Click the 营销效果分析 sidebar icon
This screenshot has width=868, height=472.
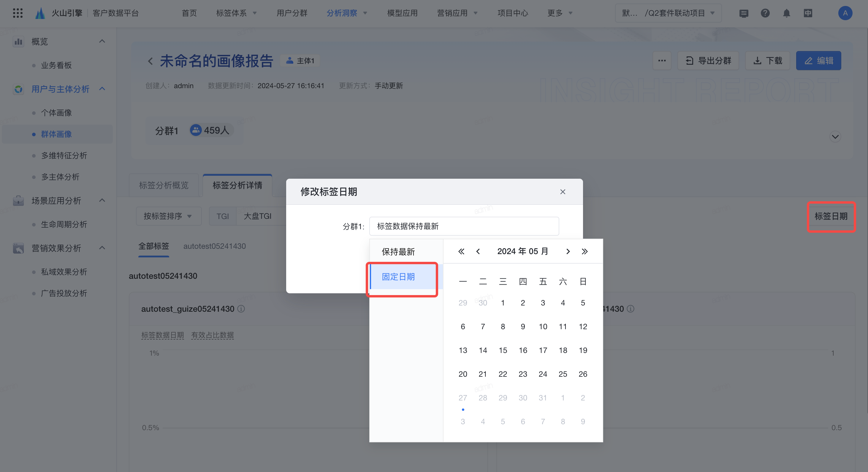point(18,248)
